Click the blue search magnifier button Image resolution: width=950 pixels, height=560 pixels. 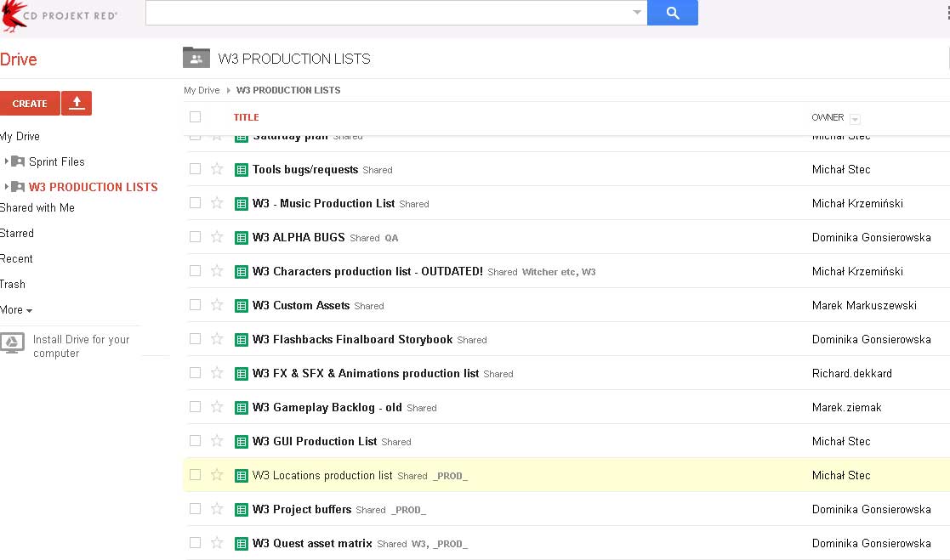[672, 13]
